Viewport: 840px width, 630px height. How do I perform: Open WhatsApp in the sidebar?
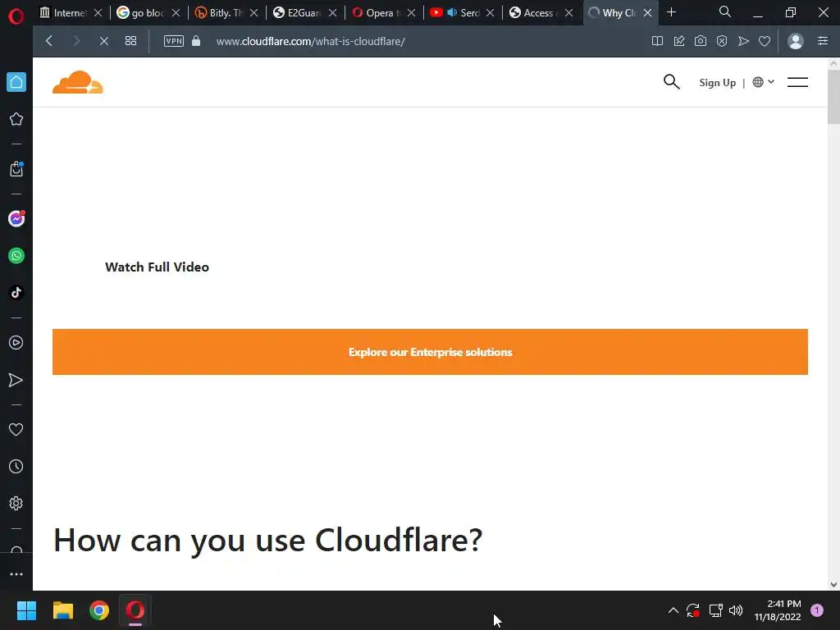pos(16,256)
